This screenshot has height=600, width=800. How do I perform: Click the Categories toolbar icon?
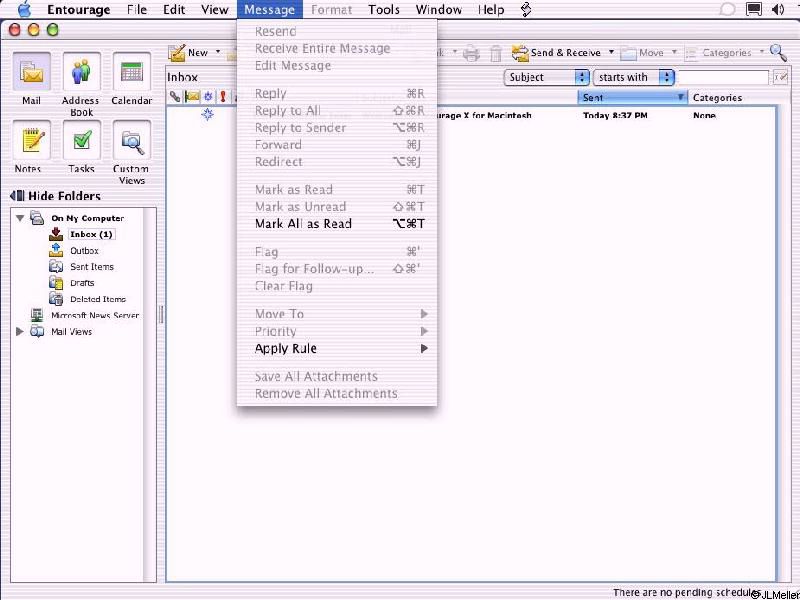691,53
